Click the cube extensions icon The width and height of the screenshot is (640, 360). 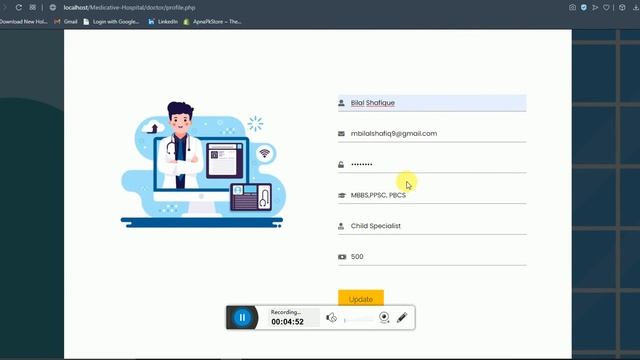pyautogui.click(x=622, y=7)
